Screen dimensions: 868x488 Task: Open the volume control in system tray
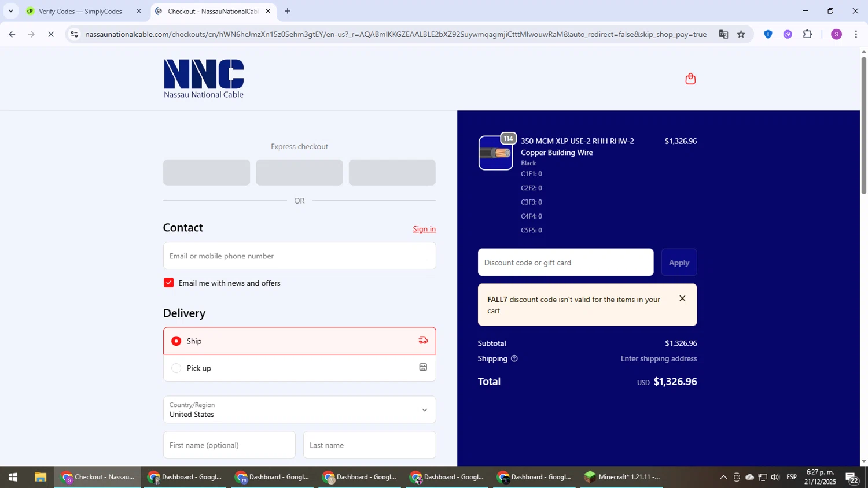[775, 477]
